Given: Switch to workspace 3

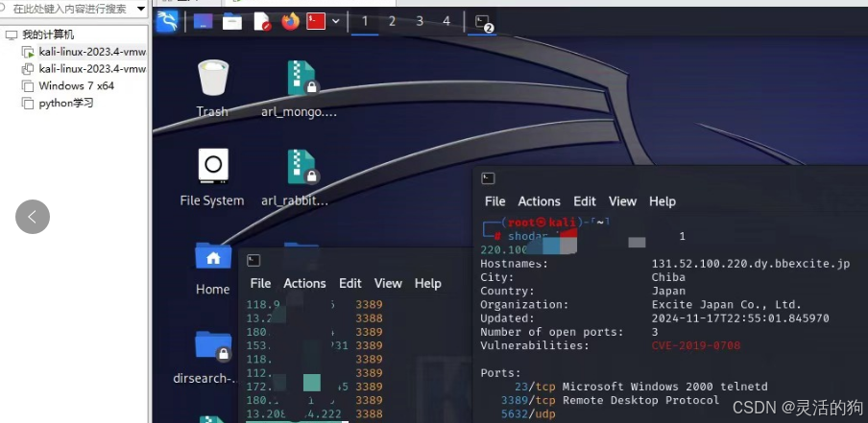Looking at the screenshot, I should (420, 21).
